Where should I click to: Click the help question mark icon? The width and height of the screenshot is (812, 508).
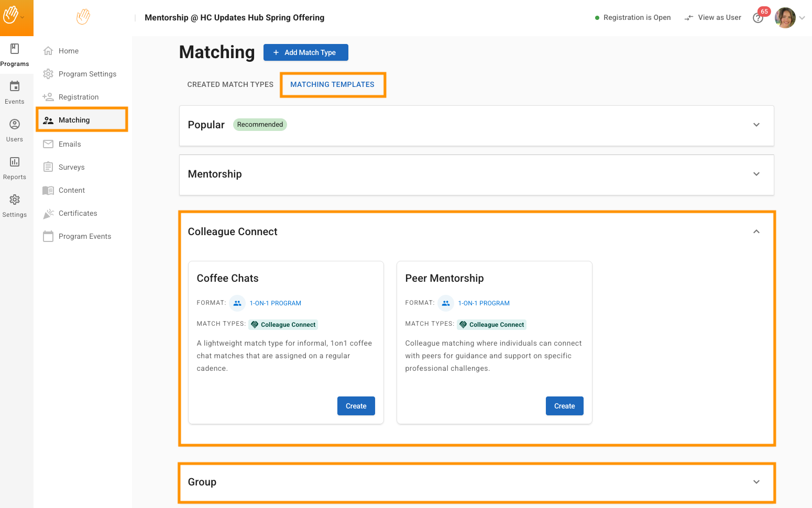click(x=758, y=18)
